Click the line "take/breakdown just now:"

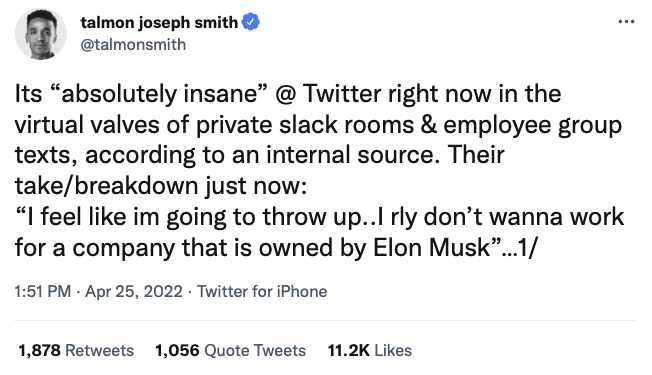click(x=161, y=186)
